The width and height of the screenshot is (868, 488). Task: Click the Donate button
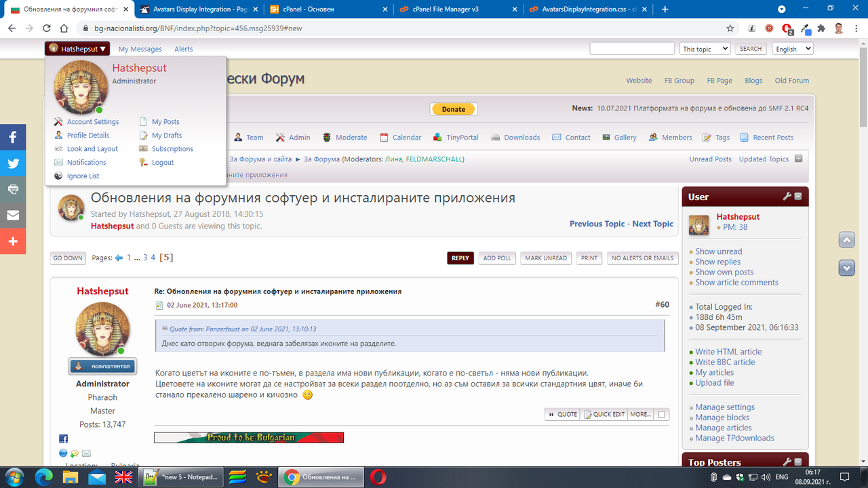tap(454, 109)
